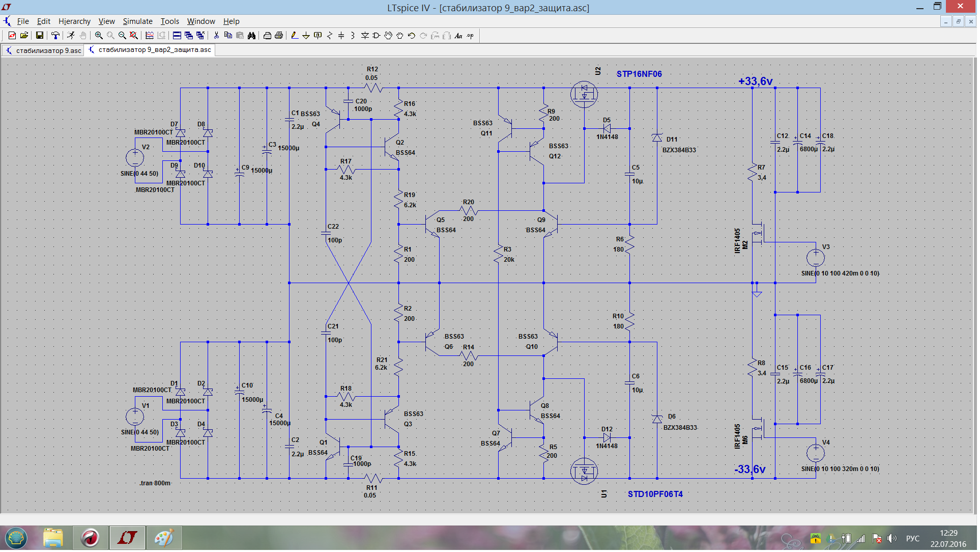Viewport: 980px width, 552px height.
Task: Select the Inductor placement tool
Action: 353,36
